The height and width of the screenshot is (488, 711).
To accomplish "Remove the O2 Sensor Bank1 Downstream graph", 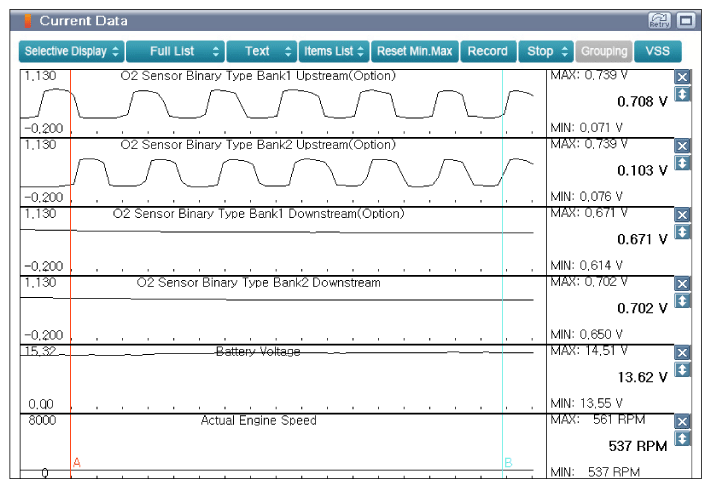I will [x=682, y=215].
